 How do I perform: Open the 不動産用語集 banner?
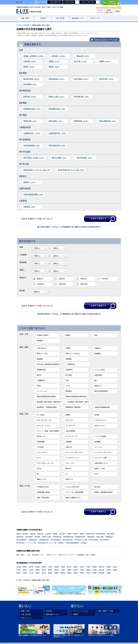104,629
